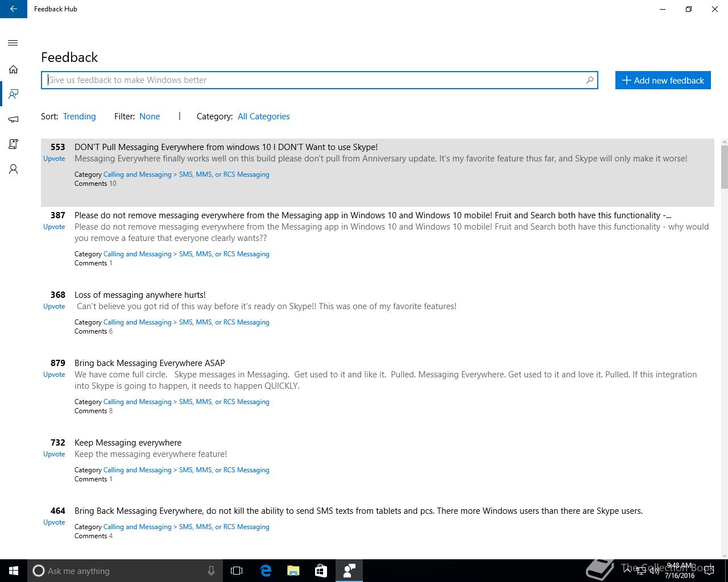Open 'DON'T Pull Messaging Everywhere' feedback title

click(226, 147)
